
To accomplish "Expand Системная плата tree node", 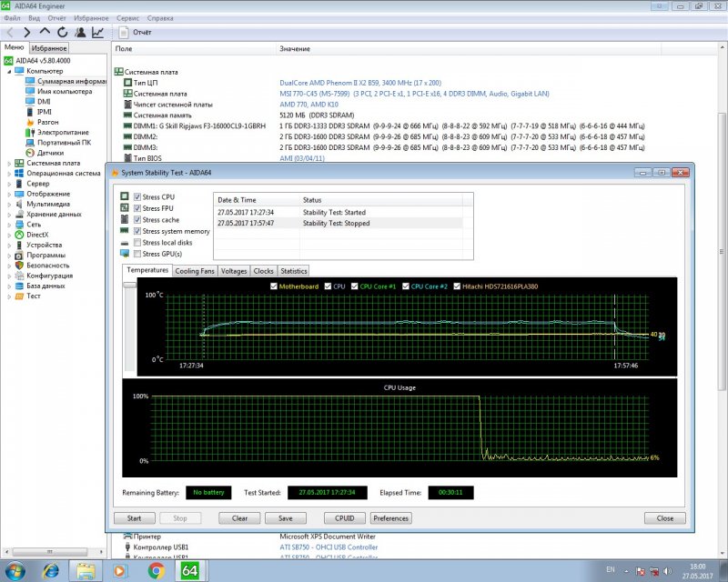I will tap(9, 164).
